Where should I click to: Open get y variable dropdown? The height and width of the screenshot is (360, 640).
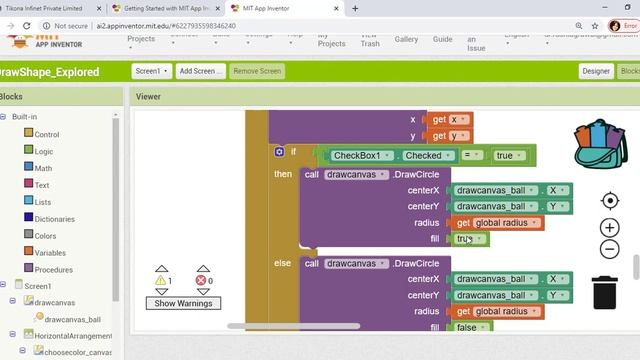pyautogui.click(x=459, y=136)
